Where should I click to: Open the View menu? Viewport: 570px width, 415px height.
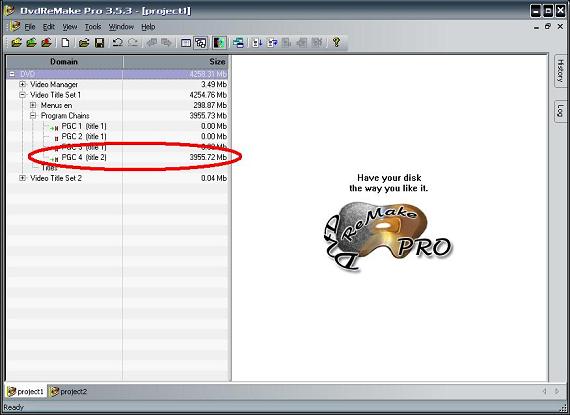tap(70, 27)
